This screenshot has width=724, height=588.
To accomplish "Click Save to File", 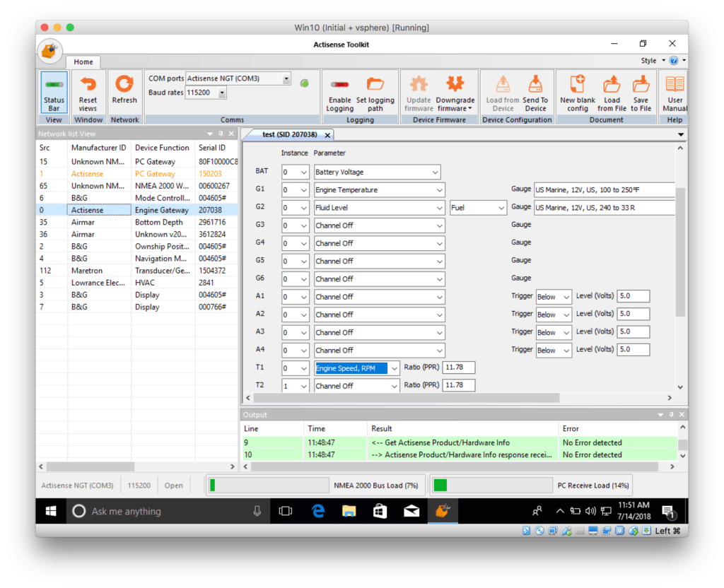I will click(x=641, y=94).
